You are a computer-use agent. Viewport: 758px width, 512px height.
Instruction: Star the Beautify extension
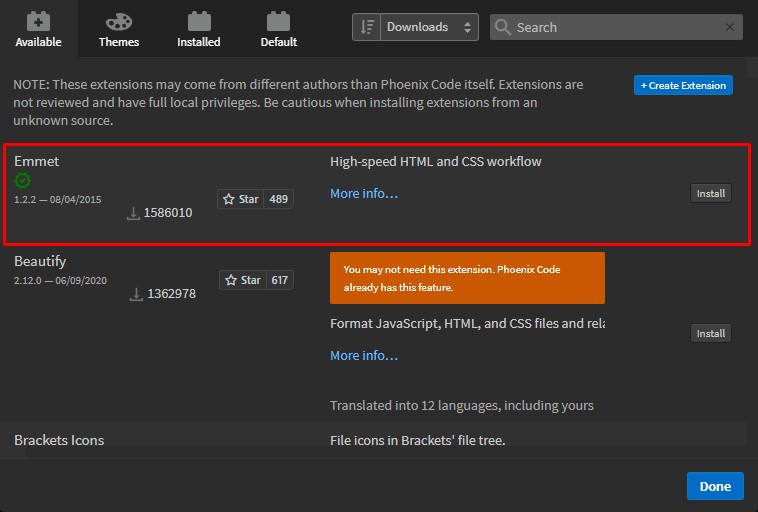coord(243,280)
